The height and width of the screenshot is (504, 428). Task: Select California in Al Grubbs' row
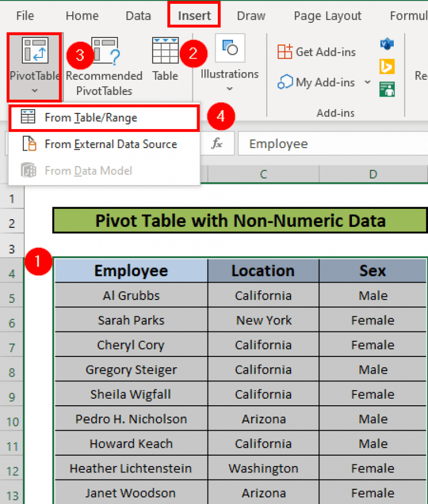point(263,295)
